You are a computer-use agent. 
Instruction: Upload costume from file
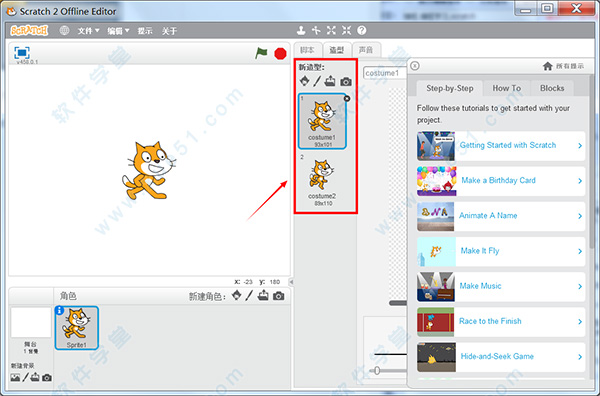pyautogui.click(x=330, y=81)
